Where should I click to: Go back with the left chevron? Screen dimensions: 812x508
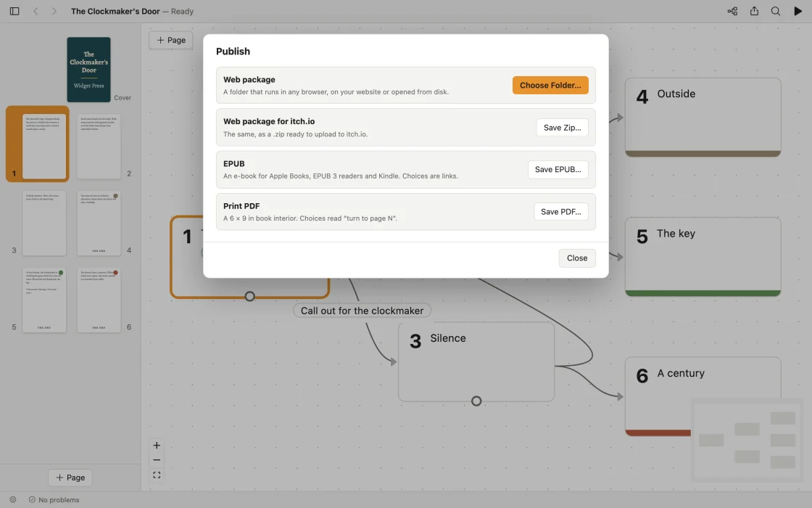click(36, 11)
